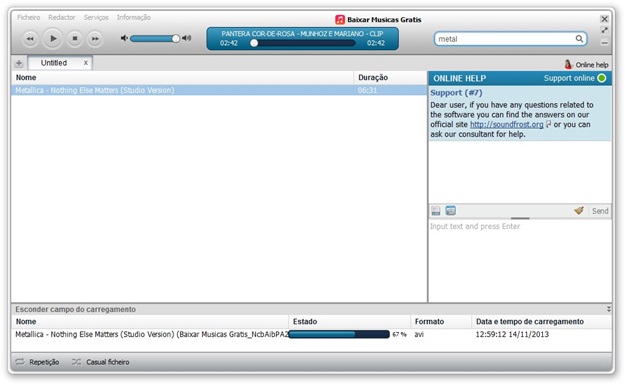The height and width of the screenshot is (385, 625).
Task: Adjust the volume slider handle
Action: pos(175,38)
